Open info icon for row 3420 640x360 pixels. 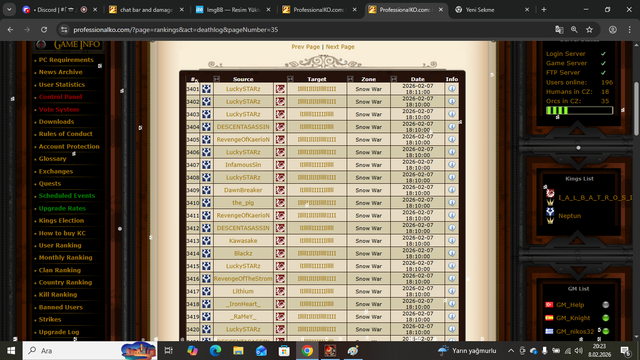coord(451,329)
